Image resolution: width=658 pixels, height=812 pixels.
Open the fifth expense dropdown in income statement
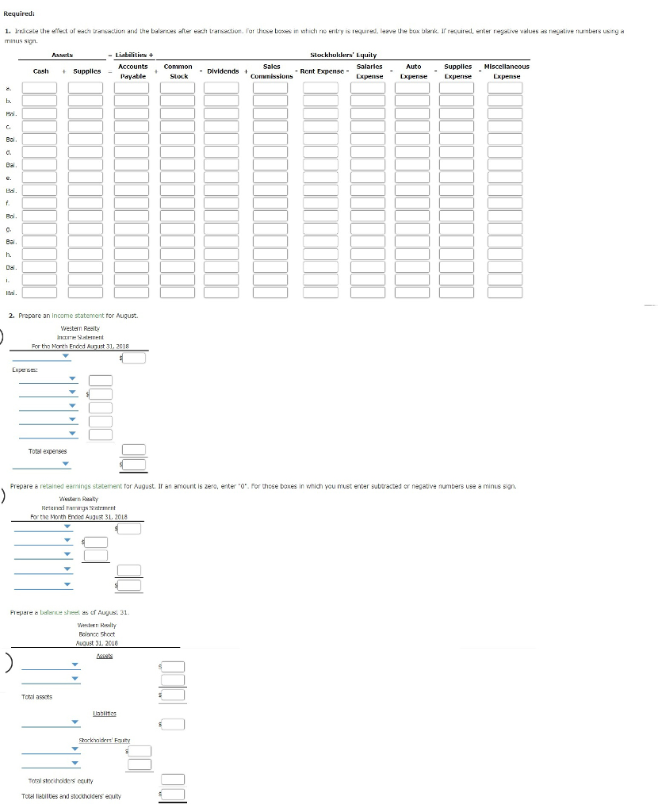pyautogui.click(x=71, y=433)
